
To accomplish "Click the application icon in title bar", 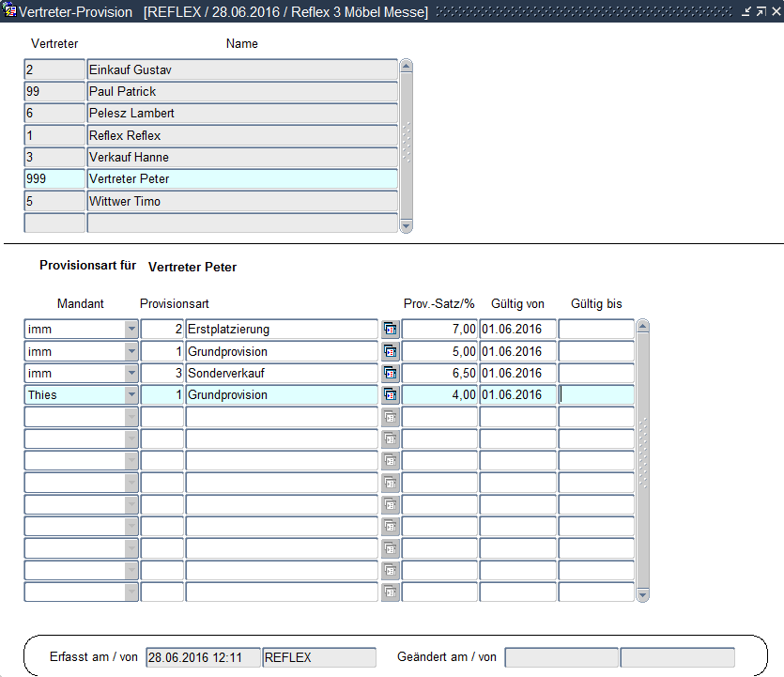I will [10, 11].
